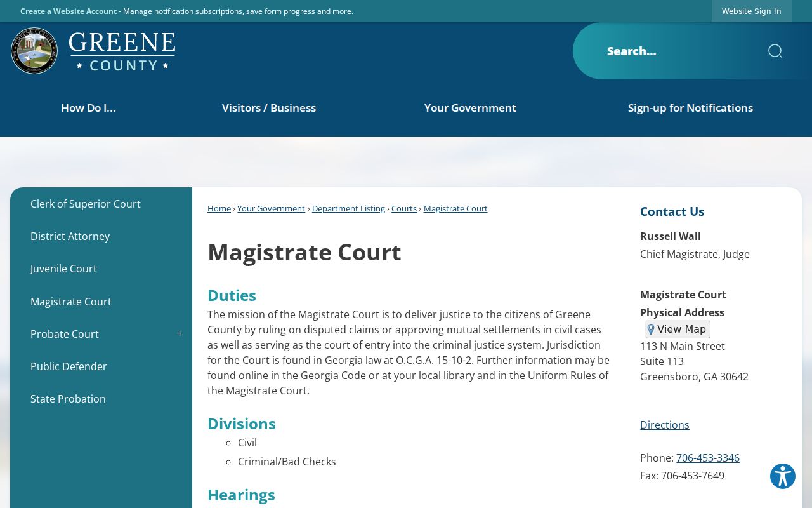Image resolution: width=812 pixels, height=508 pixels.
Task: Click the name Russell Wall
Action: (x=671, y=236)
